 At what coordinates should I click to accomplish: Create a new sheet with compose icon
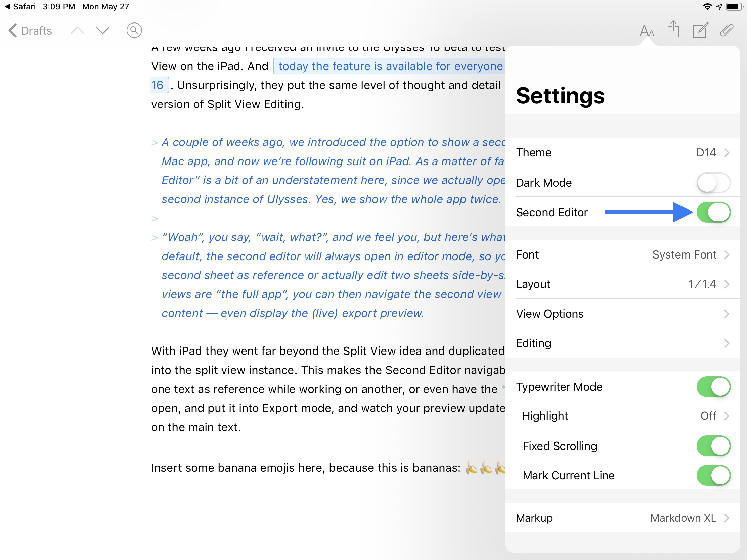(x=700, y=30)
